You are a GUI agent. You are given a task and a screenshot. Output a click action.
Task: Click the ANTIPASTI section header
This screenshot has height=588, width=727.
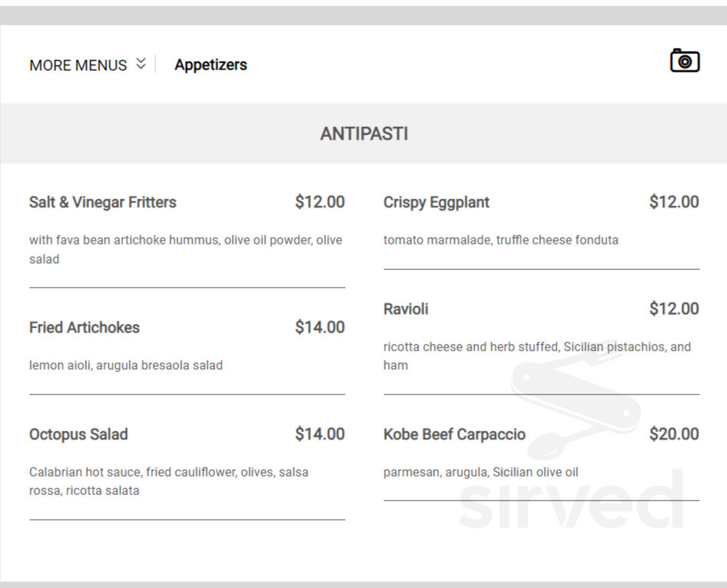coord(363,133)
